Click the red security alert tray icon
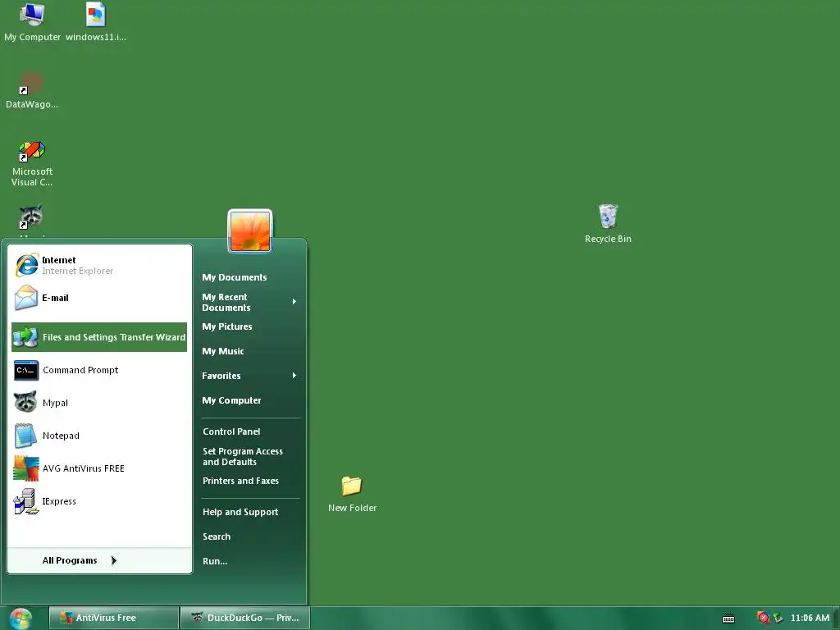840x630 pixels. click(x=764, y=619)
